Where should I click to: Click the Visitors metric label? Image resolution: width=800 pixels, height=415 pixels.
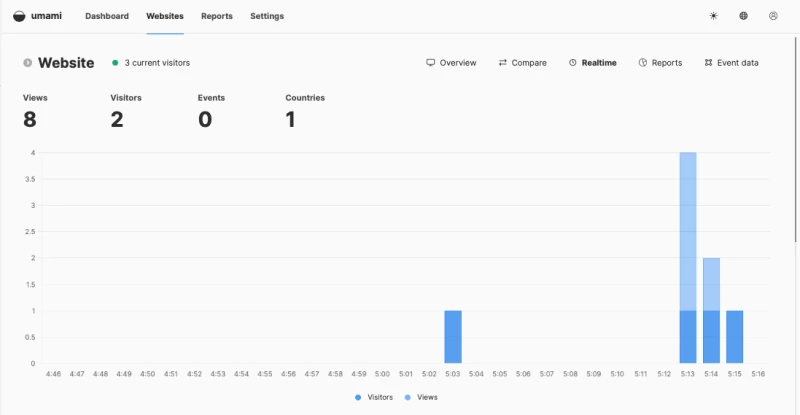pos(126,97)
